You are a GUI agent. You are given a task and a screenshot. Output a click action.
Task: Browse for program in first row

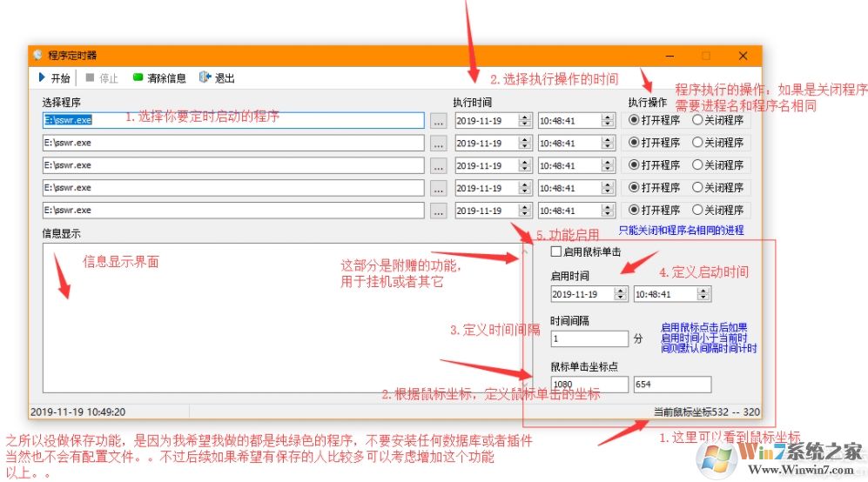tap(439, 121)
